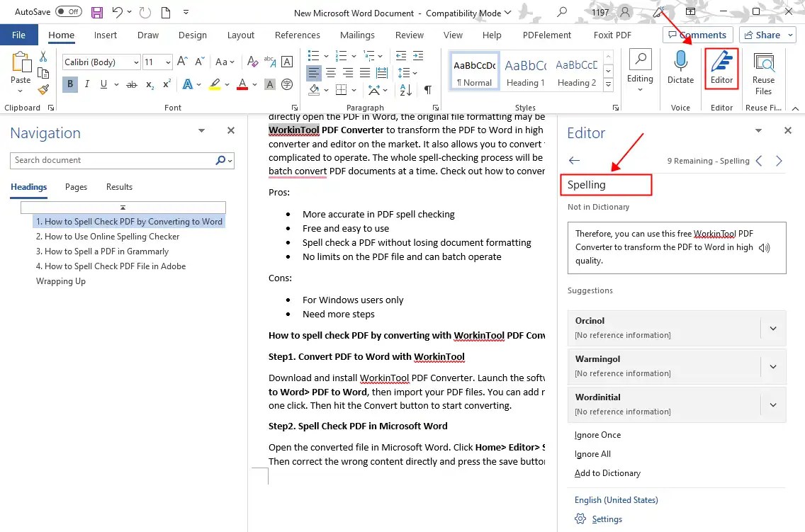This screenshot has height=532, width=805.
Task: Open the Editor tool
Action: tap(721, 69)
